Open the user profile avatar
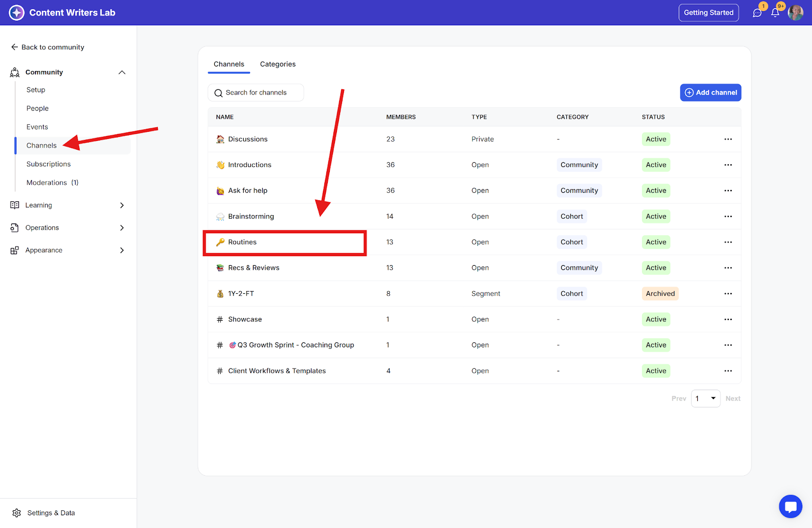Screen dimensions: 812x528 pos(795,13)
